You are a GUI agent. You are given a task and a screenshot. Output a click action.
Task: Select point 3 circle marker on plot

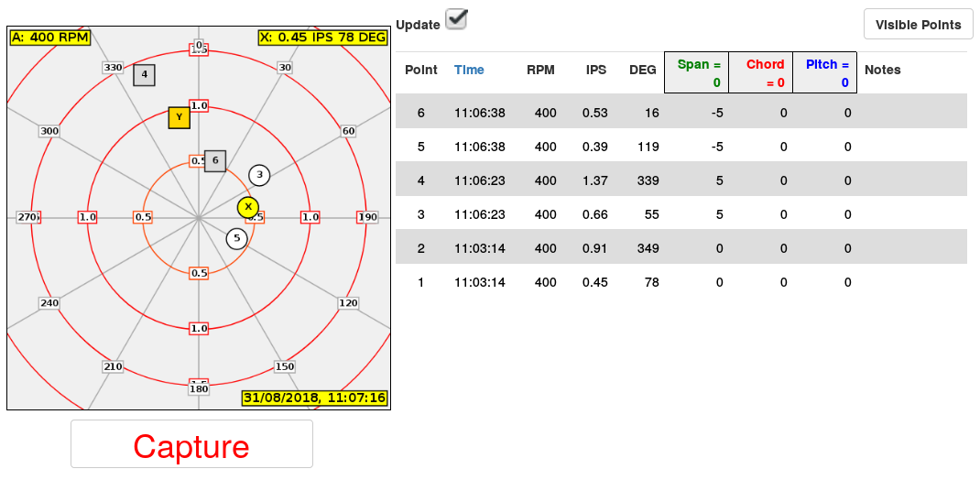(259, 175)
